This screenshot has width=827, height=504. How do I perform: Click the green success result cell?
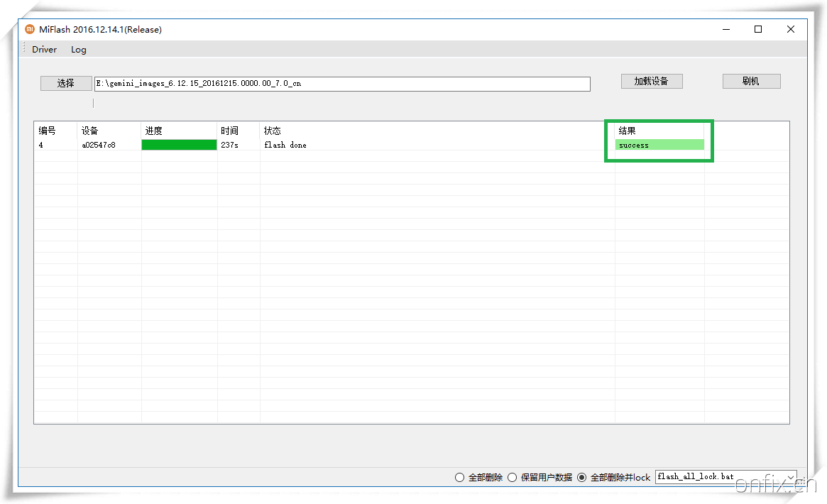click(x=659, y=145)
